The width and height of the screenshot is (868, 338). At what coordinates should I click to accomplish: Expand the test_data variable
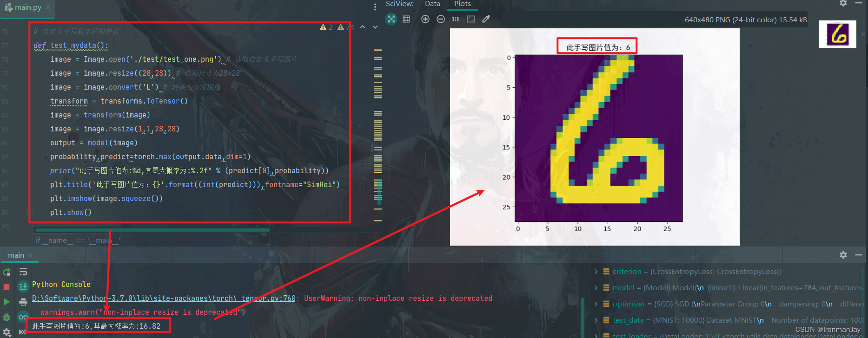pos(596,320)
